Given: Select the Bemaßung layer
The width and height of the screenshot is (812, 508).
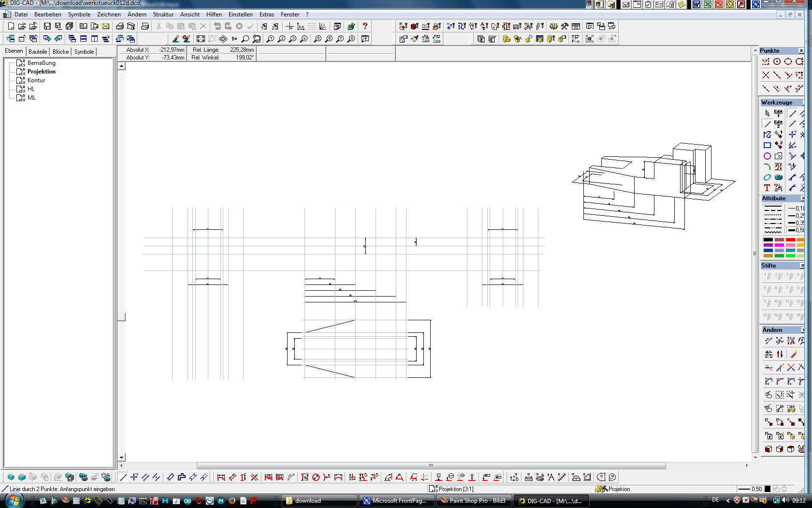Looking at the screenshot, I should [41, 63].
